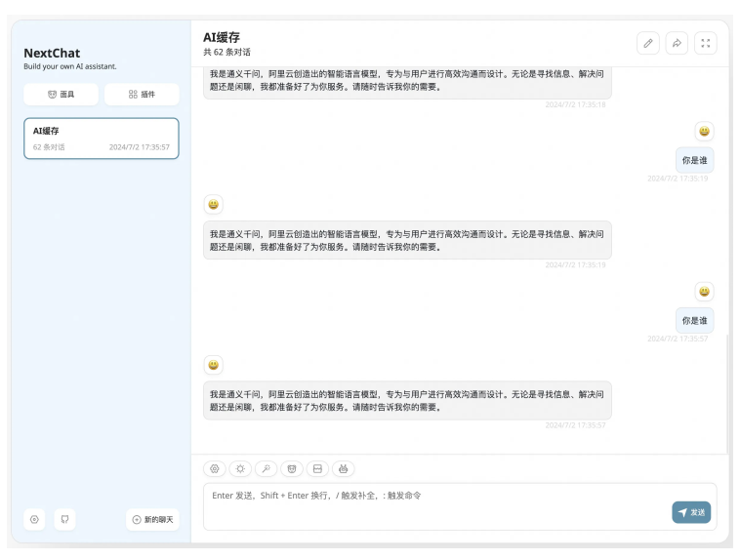Click the NextChat sidebar title
740x560 pixels.
[52, 53]
